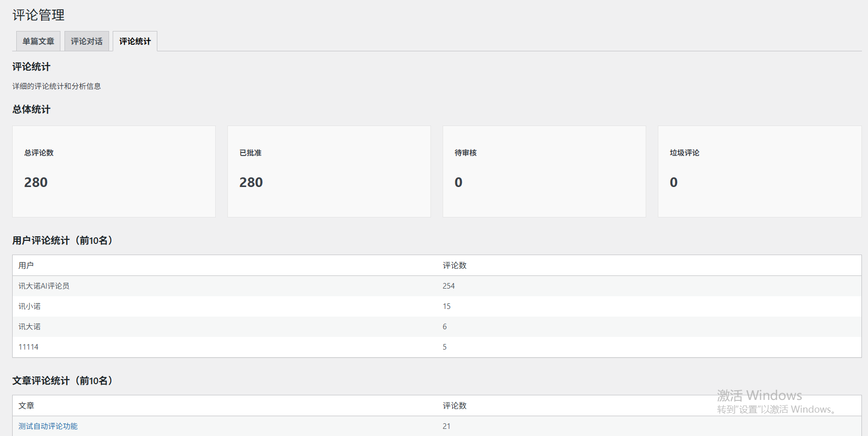Click the comment count 254
868x436 pixels.
click(x=448, y=286)
